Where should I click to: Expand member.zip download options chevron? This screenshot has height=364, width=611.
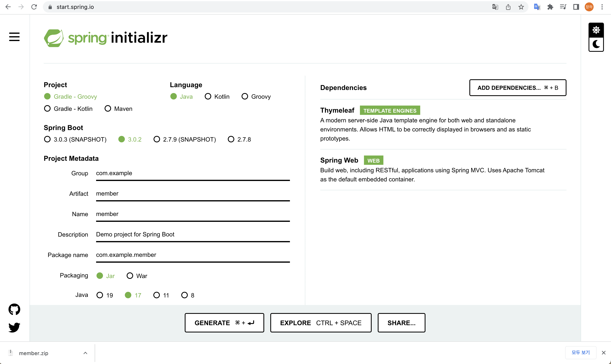85,353
